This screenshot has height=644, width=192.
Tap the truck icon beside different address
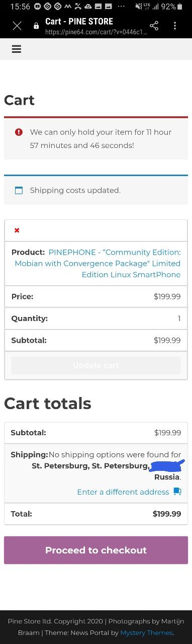(177, 492)
